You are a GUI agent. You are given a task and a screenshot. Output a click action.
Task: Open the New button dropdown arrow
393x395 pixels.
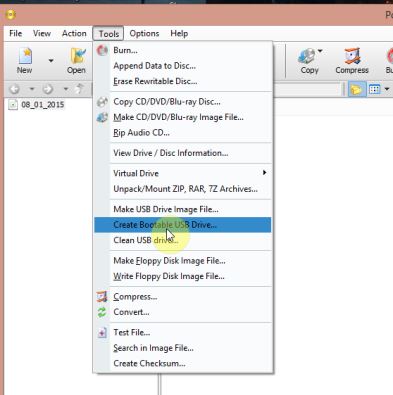click(51, 61)
